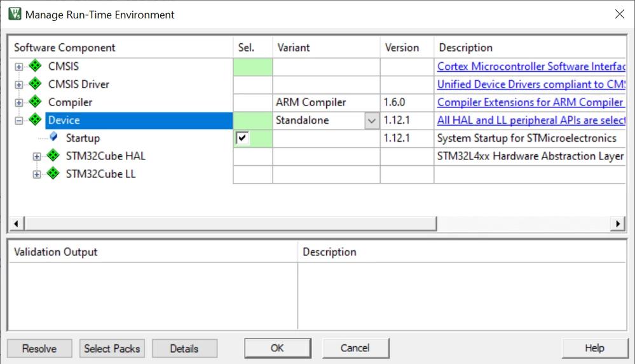Open the Select Packs dialog
635x364 pixels.
112,349
